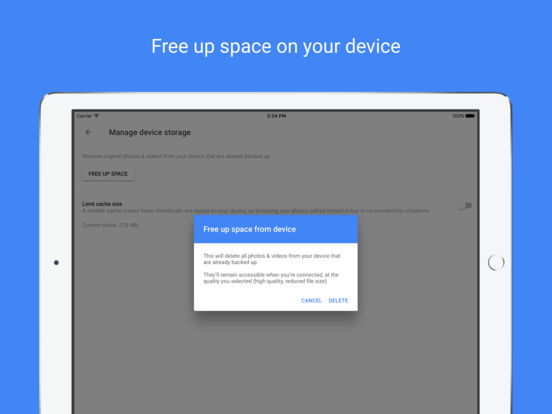Click the iPad front camera dot
Image resolution: width=552 pixels, height=414 pixels.
coord(56,263)
